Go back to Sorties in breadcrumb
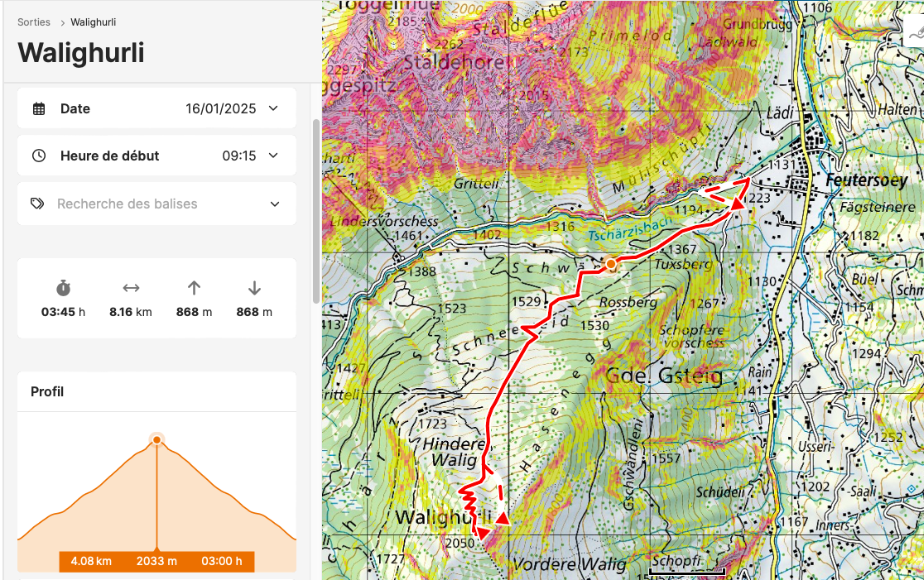The image size is (924, 580). (34, 22)
